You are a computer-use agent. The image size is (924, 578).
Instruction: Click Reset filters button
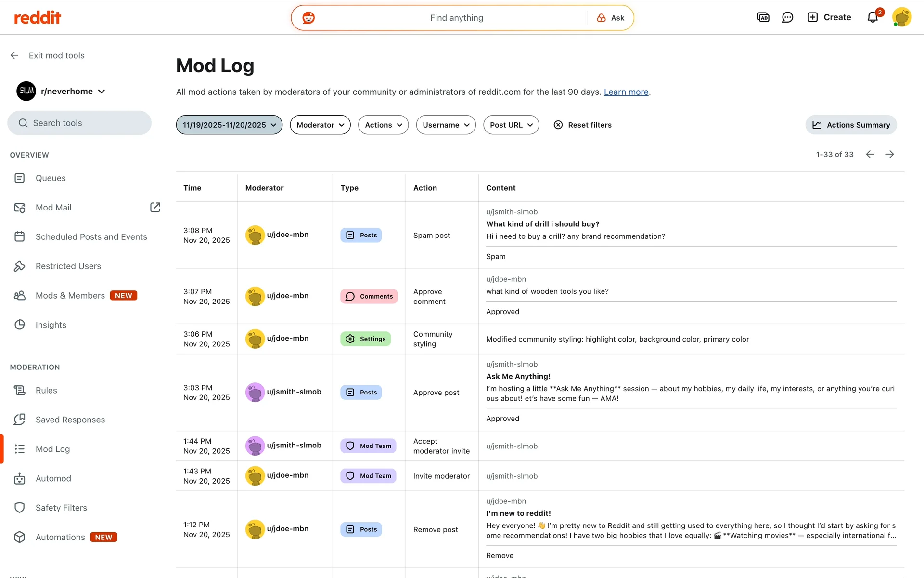point(582,125)
